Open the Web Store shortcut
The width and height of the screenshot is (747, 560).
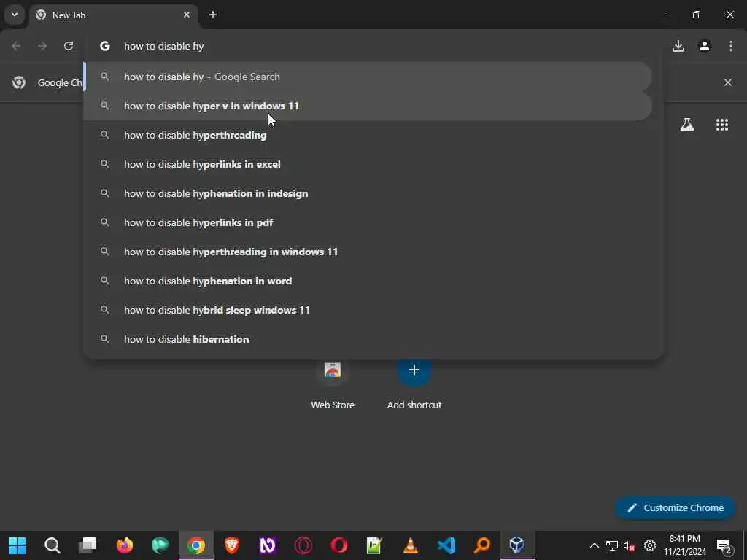click(333, 384)
